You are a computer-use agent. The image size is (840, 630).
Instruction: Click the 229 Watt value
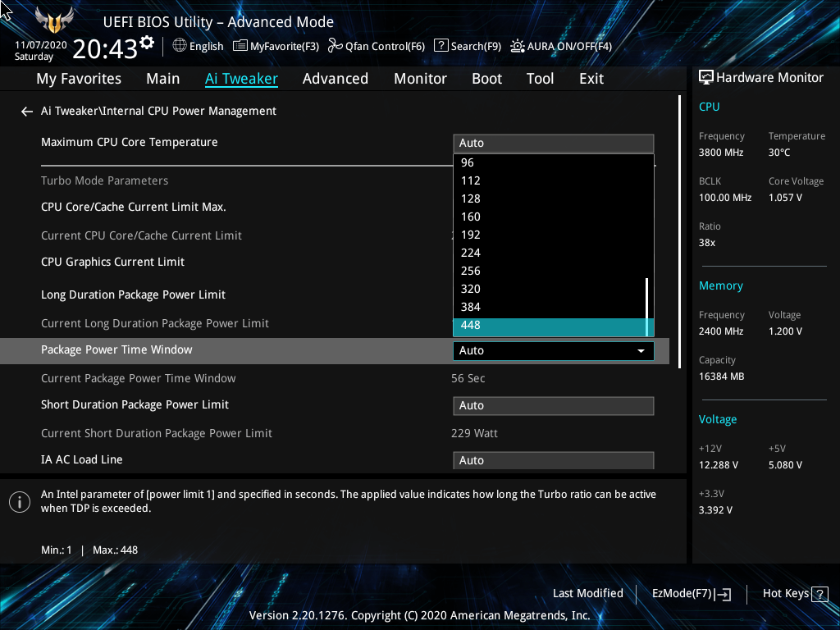(474, 433)
